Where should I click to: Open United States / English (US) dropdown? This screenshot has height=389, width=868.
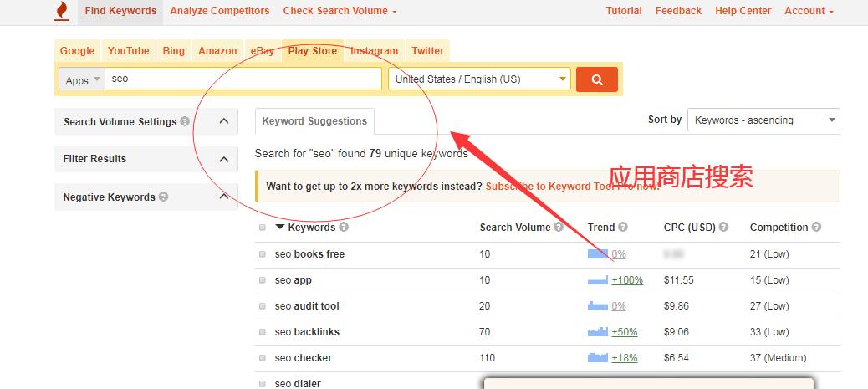pos(479,79)
